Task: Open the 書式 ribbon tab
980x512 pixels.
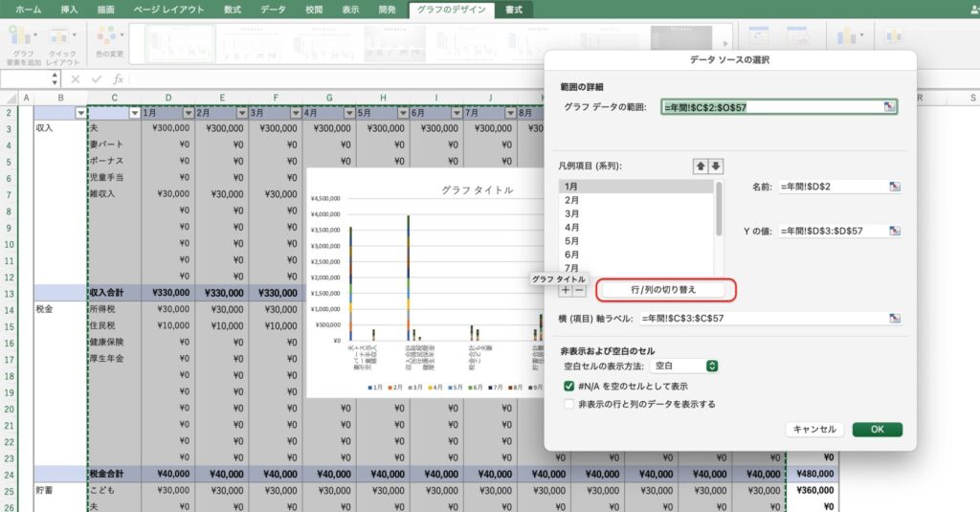Action: pyautogui.click(x=514, y=10)
